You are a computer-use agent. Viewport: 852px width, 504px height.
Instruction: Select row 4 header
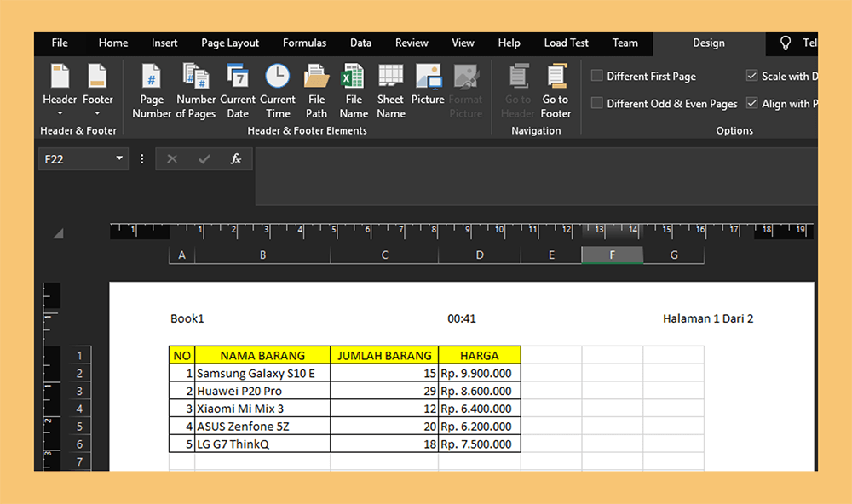tap(79, 409)
